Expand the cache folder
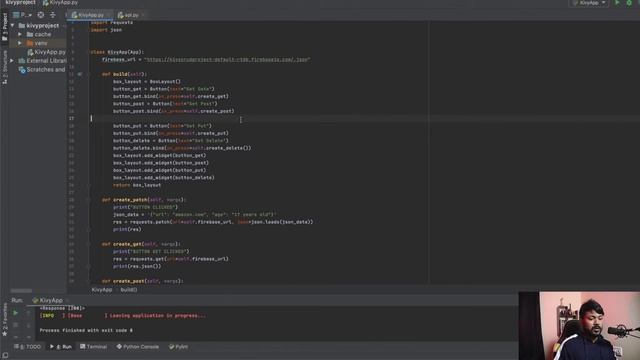The width and height of the screenshot is (640, 360). (x=20, y=34)
